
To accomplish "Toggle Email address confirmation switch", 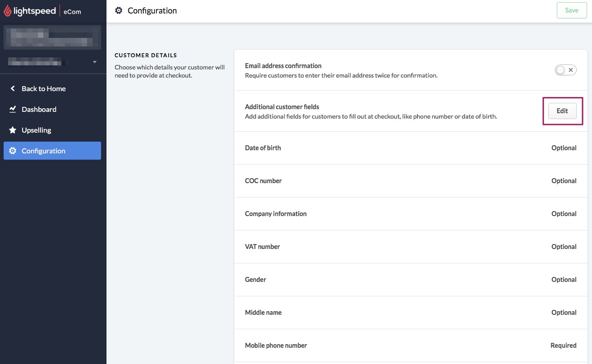I will click(x=565, y=70).
